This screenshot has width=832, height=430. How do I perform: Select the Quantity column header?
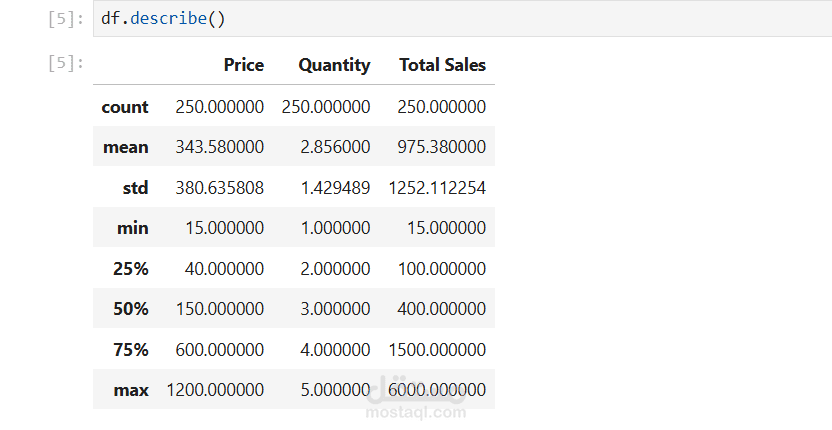(x=334, y=65)
